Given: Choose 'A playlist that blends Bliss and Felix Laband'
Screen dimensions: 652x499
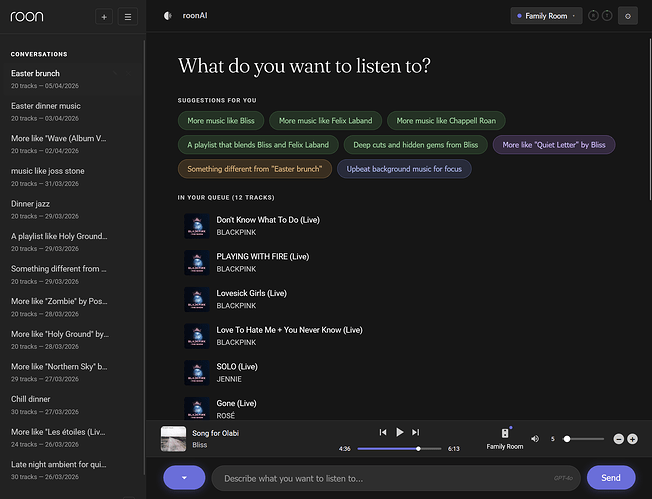Looking at the screenshot, I should pos(258,145).
